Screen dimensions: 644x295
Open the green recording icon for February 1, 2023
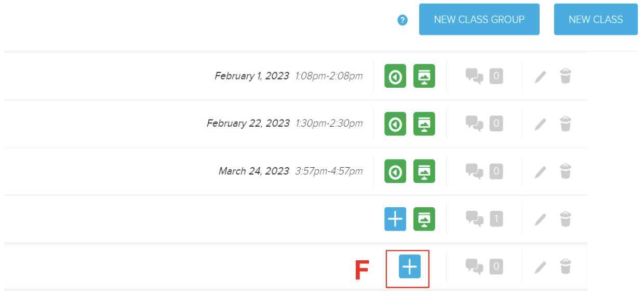coord(395,76)
